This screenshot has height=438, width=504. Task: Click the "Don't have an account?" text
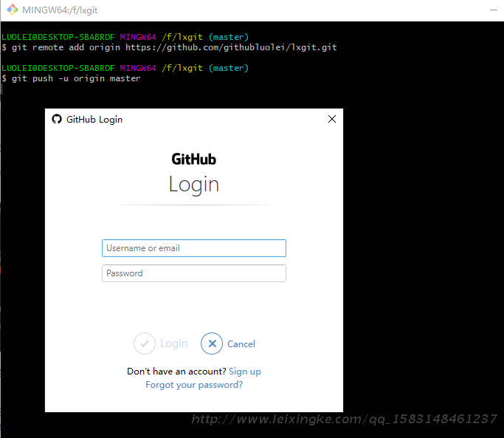point(176,372)
